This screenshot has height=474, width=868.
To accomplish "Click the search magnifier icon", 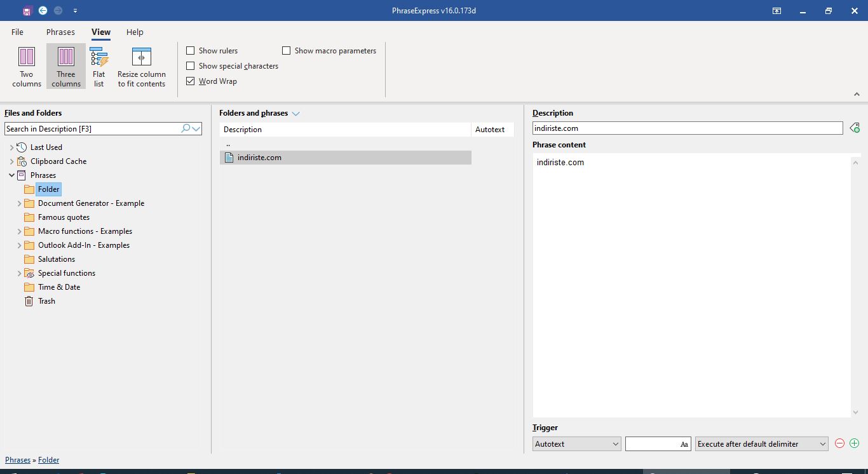I will [186, 128].
